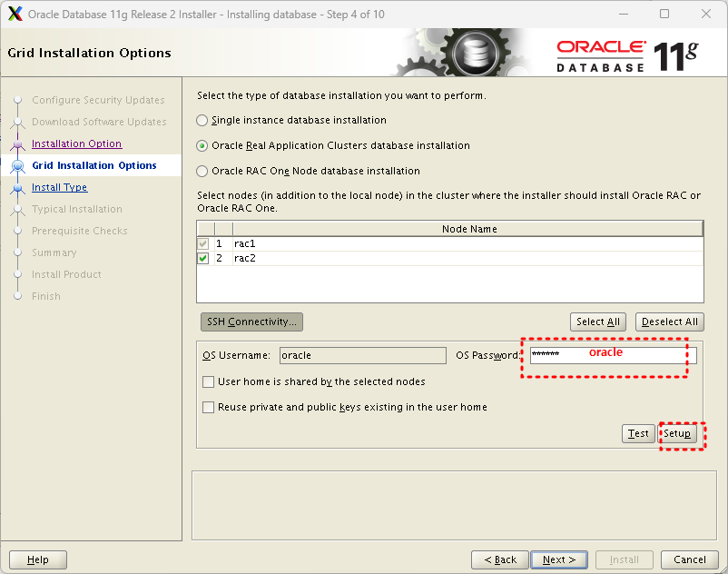Image resolution: width=728 pixels, height=574 pixels.
Task: Maximize the installer window
Action: [x=664, y=14]
